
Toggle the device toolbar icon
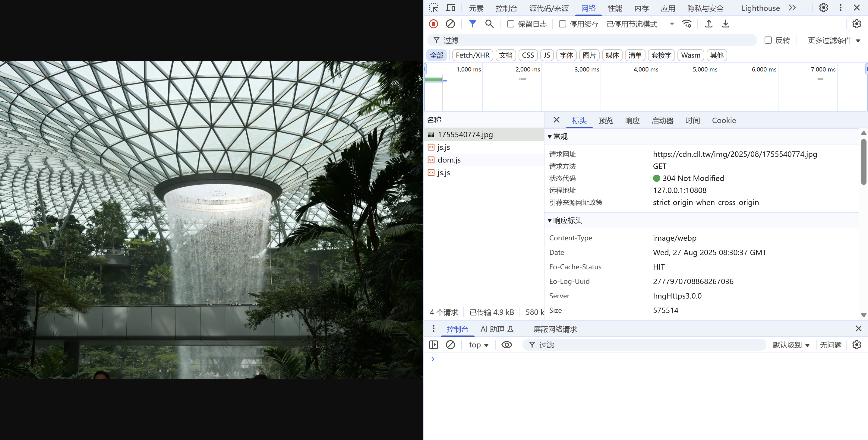coord(450,8)
